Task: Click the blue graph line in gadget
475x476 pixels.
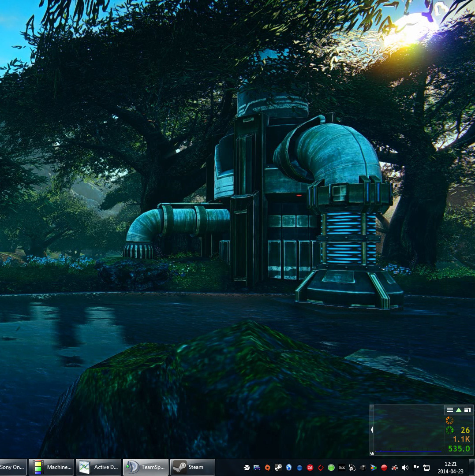Action: tap(408, 451)
